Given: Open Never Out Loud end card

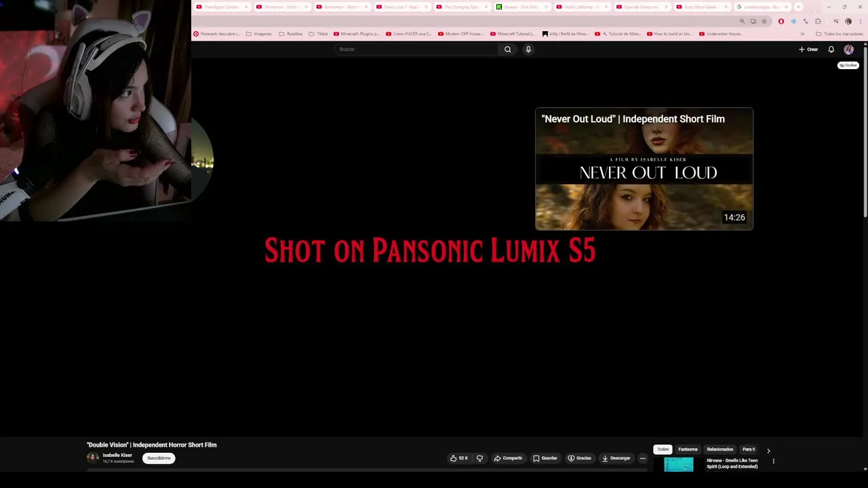Looking at the screenshot, I should pos(644,169).
